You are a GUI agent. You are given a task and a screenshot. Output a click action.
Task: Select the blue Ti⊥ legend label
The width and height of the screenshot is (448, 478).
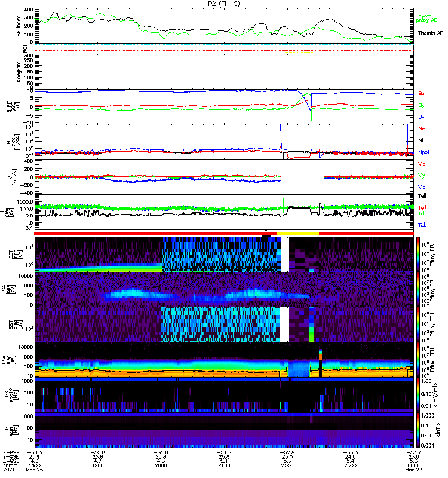(422, 225)
